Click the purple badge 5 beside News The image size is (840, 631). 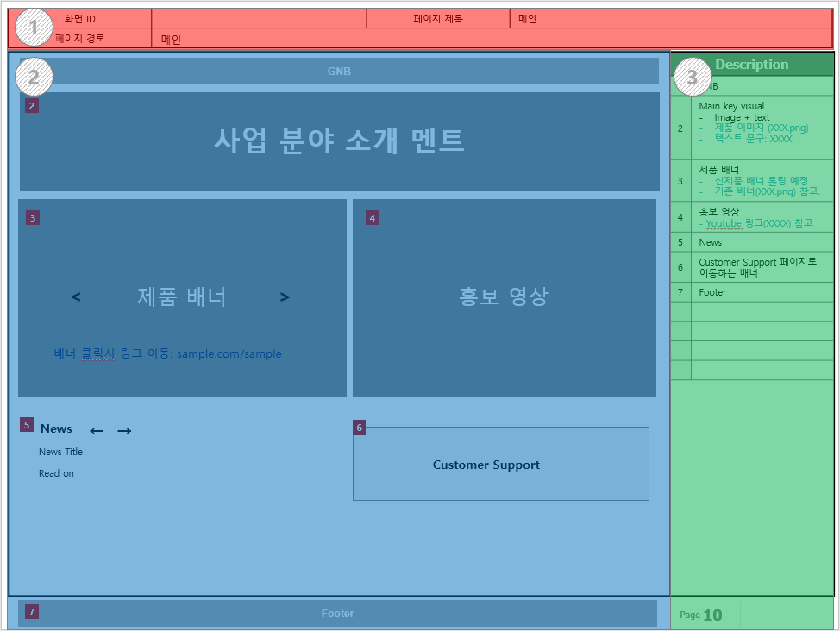point(27,425)
